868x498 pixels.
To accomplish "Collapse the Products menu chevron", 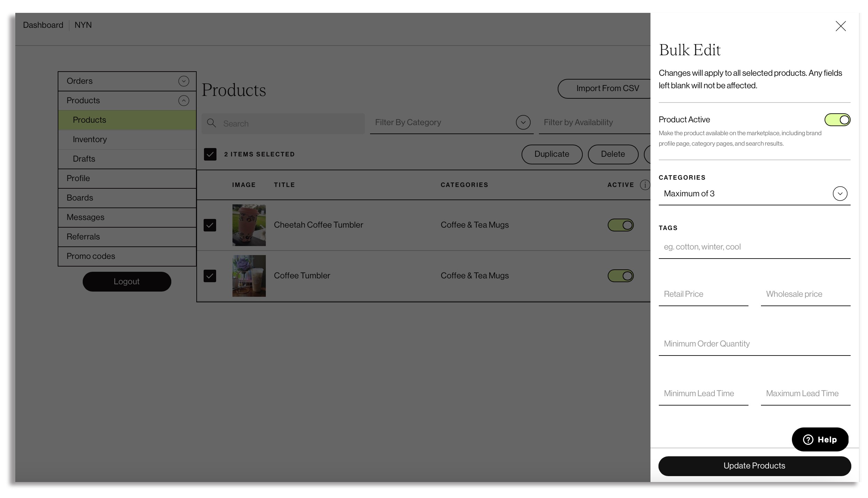I will (x=184, y=100).
